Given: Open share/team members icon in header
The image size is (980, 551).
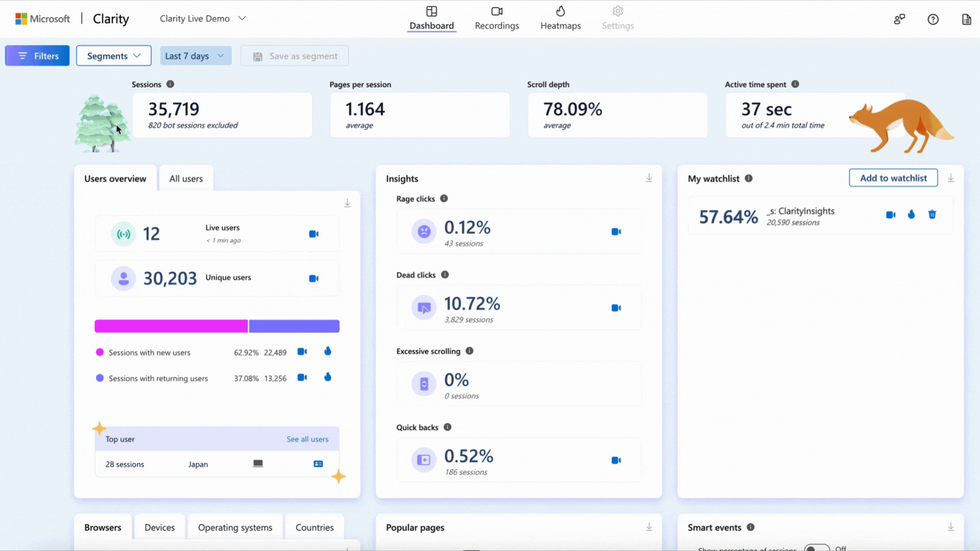Looking at the screenshot, I should point(899,19).
